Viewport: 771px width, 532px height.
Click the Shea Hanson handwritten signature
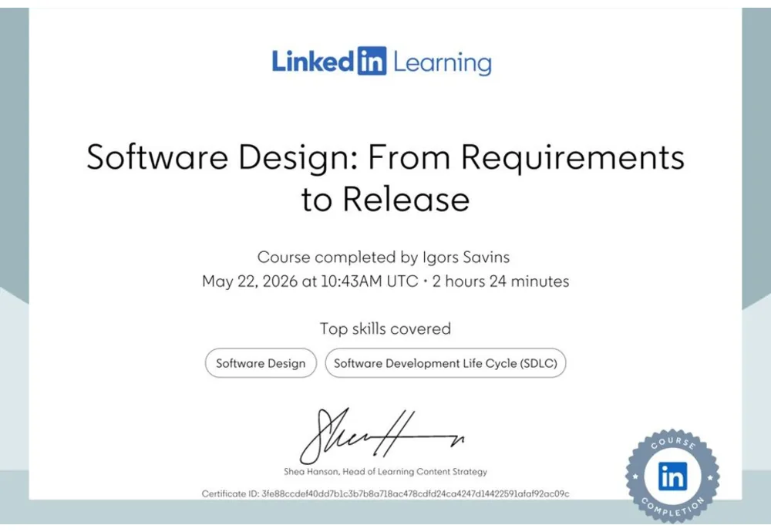click(x=382, y=435)
